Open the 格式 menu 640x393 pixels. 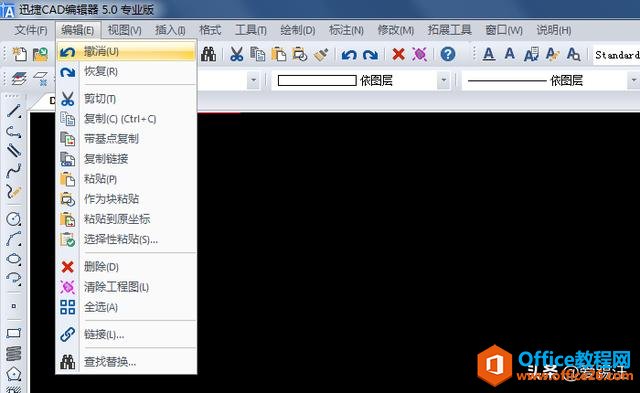coord(210,30)
